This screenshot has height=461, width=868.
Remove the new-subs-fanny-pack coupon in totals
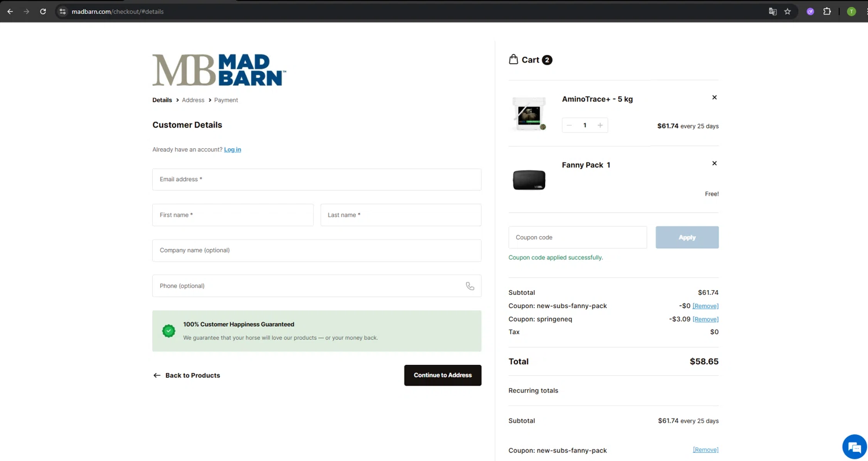click(705, 306)
